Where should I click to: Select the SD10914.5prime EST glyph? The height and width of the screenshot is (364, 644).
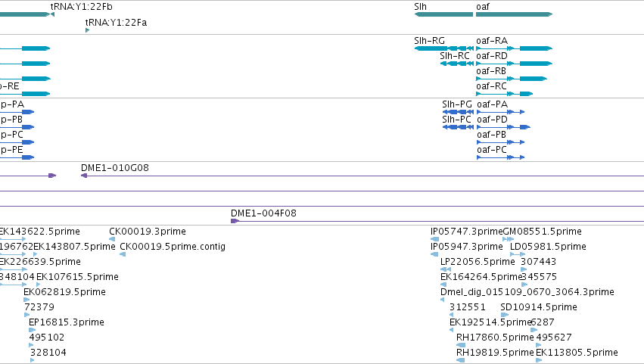(x=504, y=315)
